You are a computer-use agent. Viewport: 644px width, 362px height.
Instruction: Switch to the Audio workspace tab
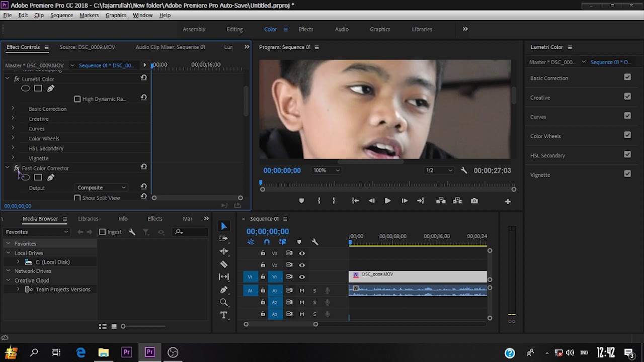[x=342, y=29]
